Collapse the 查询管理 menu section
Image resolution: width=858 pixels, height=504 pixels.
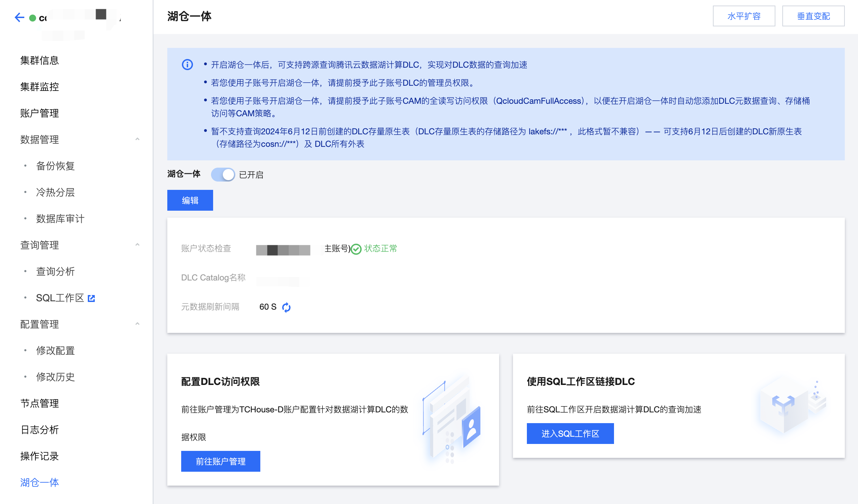pos(137,245)
